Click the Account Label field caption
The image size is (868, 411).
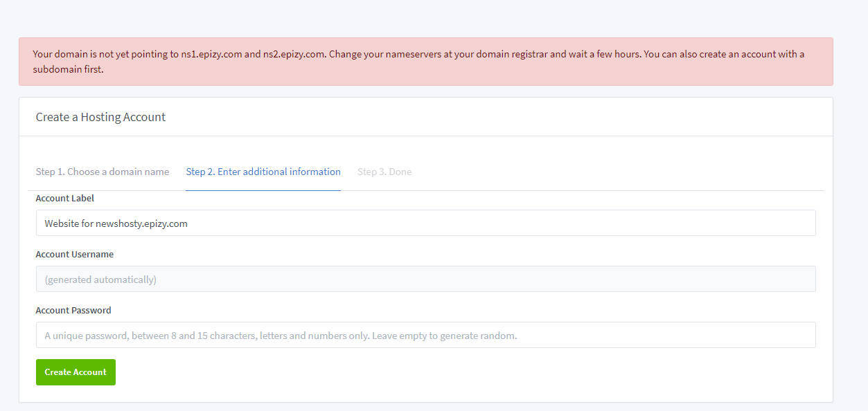click(x=65, y=199)
